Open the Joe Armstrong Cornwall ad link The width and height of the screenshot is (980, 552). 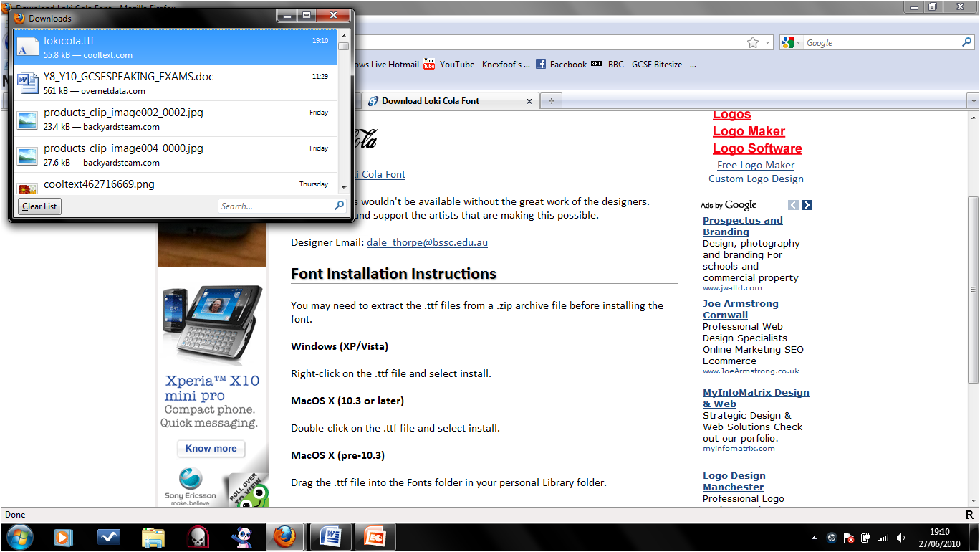[741, 309]
